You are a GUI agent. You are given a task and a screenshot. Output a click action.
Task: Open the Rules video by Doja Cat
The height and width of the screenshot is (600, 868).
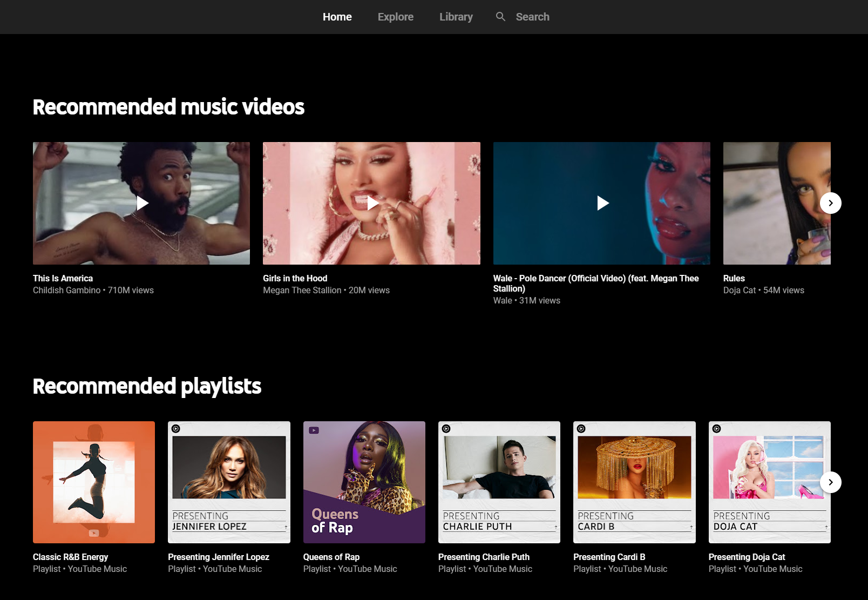(x=734, y=278)
